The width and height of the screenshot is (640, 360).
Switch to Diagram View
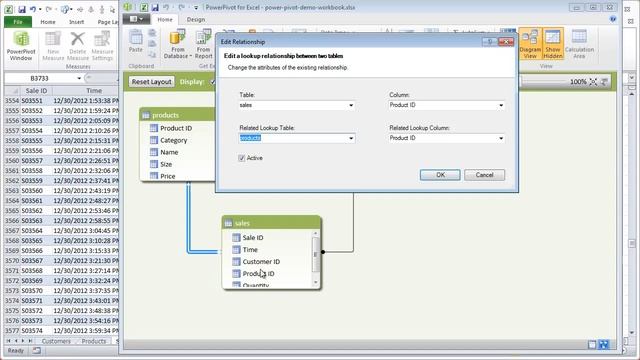click(530, 44)
